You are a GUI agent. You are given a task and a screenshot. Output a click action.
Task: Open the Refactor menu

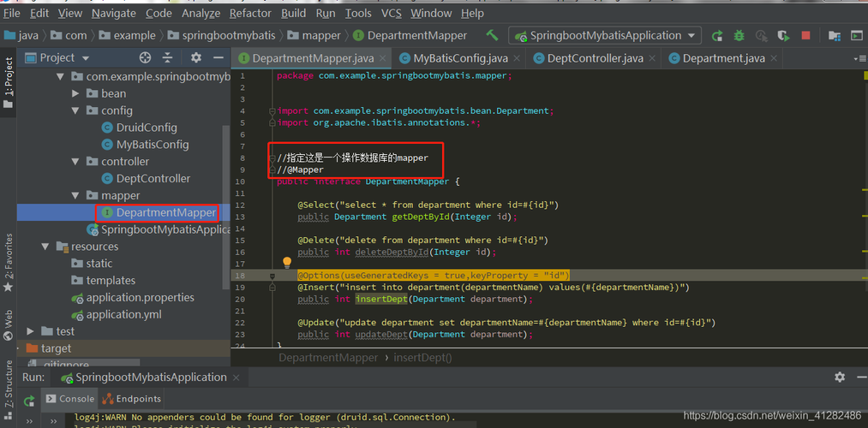coord(250,14)
